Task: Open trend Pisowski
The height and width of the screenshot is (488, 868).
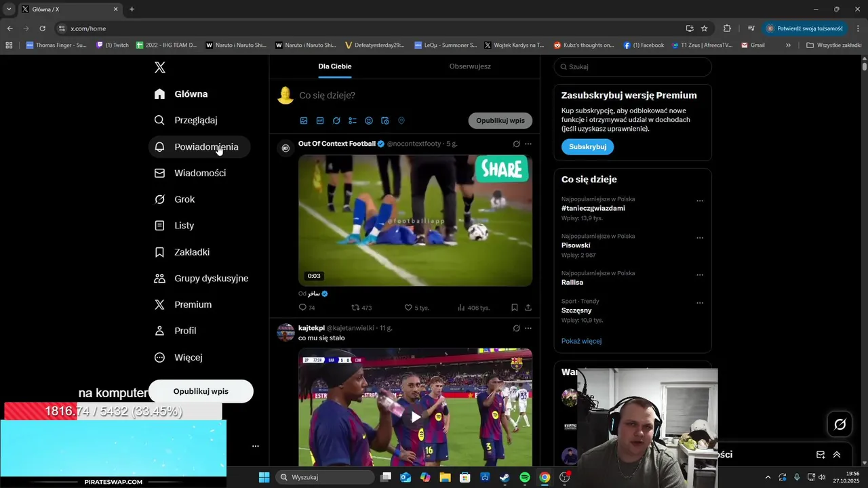Action: (x=576, y=245)
